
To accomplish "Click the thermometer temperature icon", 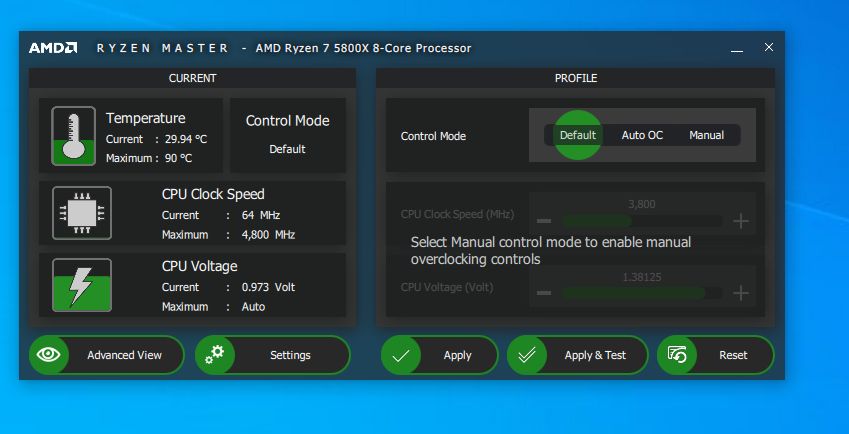I will pos(74,136).
